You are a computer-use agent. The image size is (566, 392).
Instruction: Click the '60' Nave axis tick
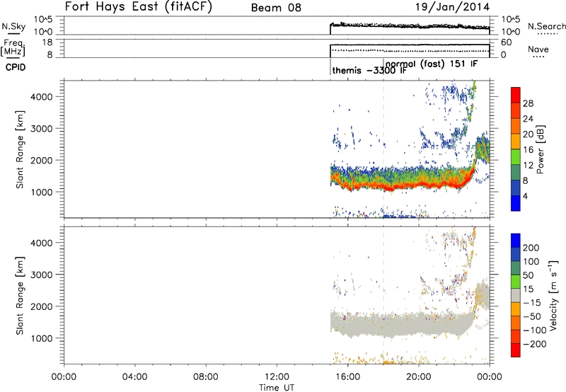[x=507, y=42]
